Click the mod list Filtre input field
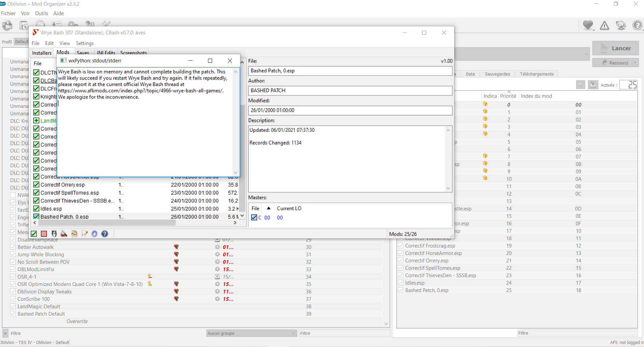Screen dimensions: 644x347 point(344,333)
